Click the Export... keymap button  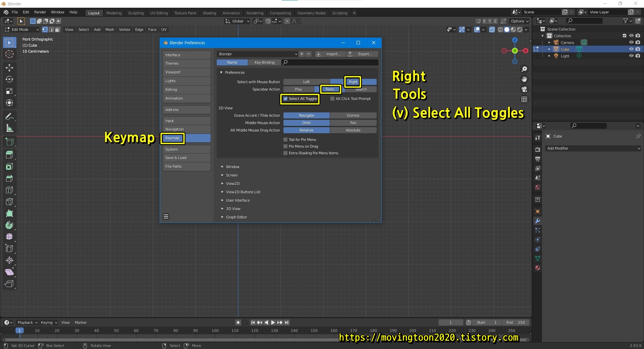pyautogui.click(x=362, y=54)
